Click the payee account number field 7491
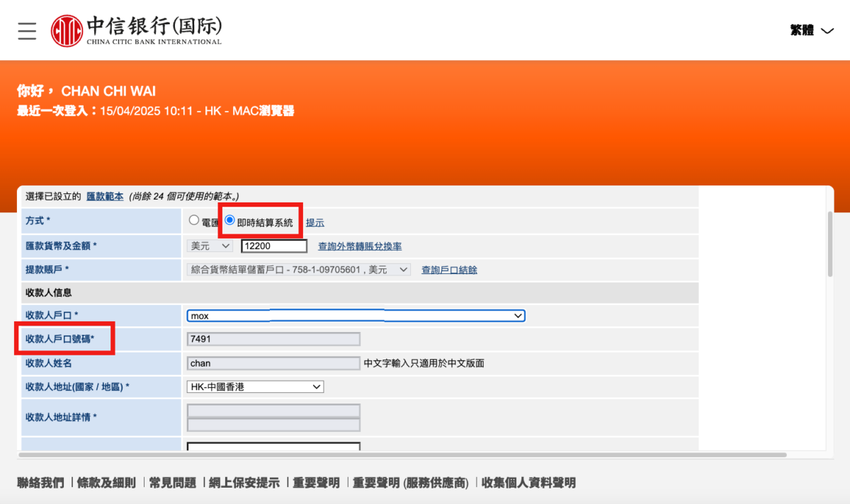 point(273,339)
